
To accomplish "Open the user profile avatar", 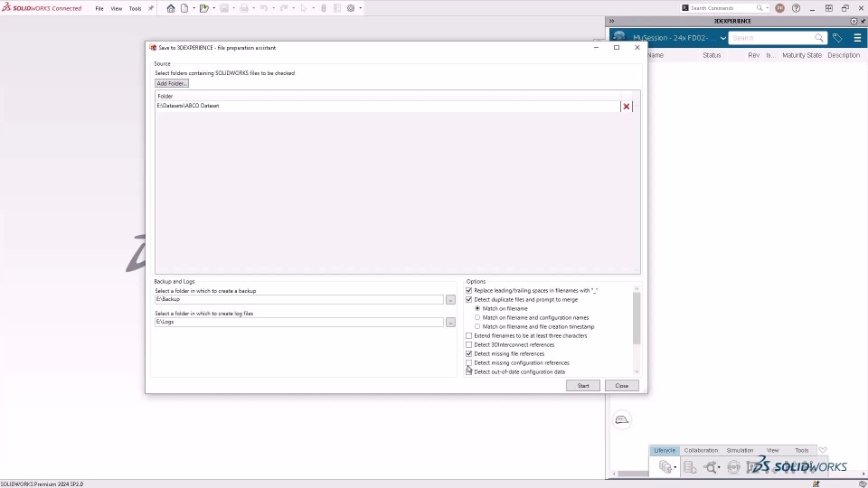I will [x=780, y=8].
